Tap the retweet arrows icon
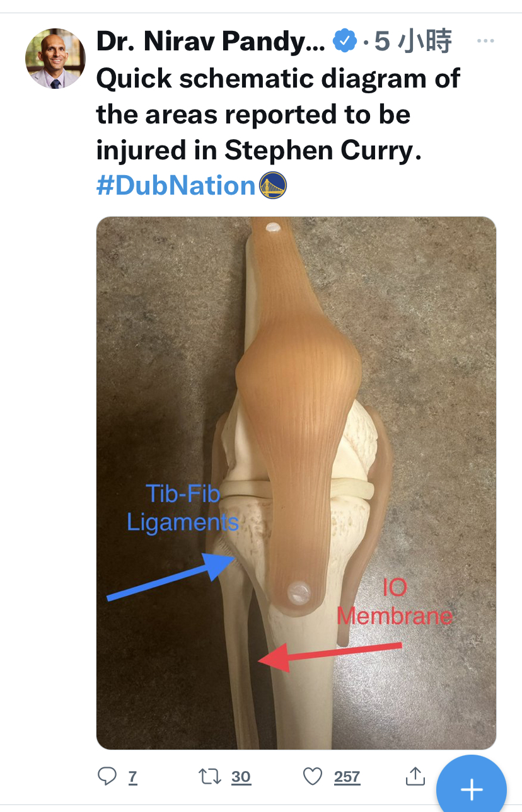The width and height of the screenshot is (522, 812). 210,776
